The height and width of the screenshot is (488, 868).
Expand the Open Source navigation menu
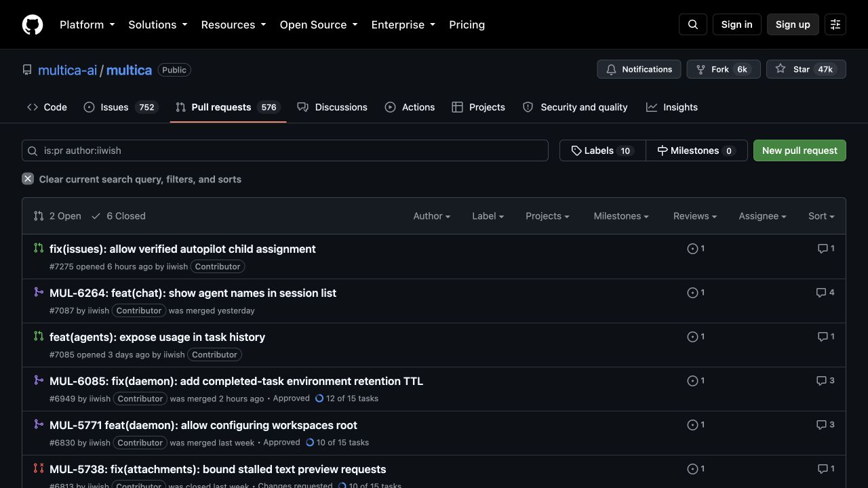pyautogui.click(x=319, y=24)
